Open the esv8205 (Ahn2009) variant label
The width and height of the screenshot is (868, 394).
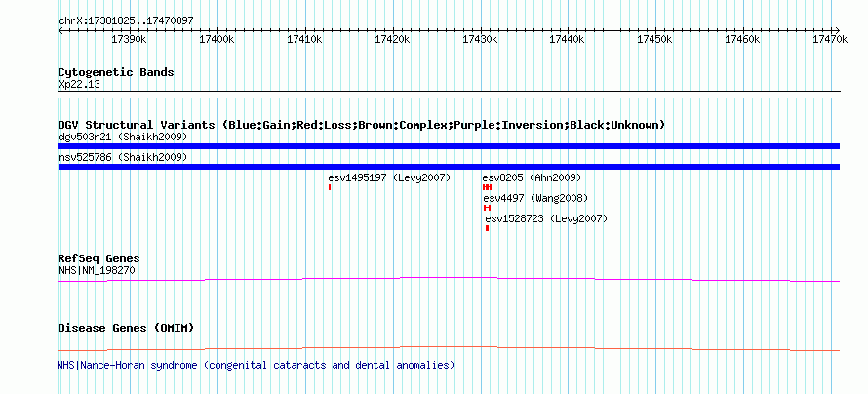pos(532,177)
